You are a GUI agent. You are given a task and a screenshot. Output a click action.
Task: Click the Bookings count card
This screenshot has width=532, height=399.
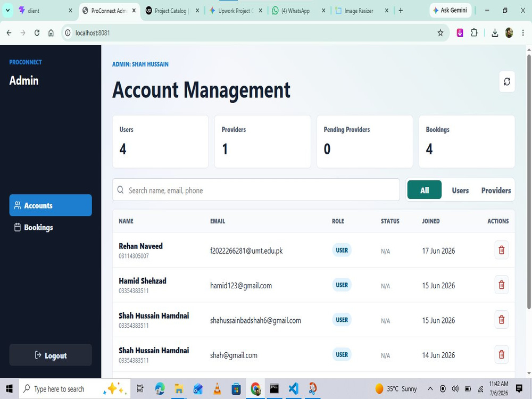click(467, 142)
